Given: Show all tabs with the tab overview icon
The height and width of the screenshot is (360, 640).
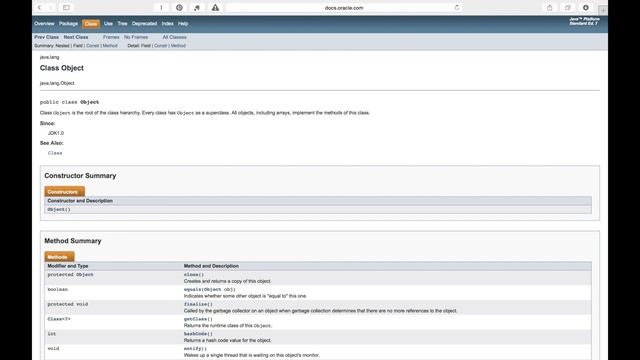Looking at the screenshot, I should point(567,7).
